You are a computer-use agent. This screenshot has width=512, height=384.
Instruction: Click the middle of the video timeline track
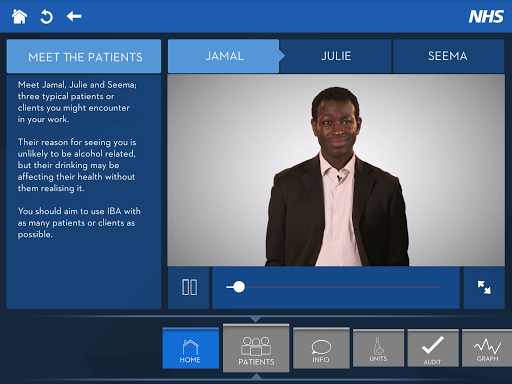333,287
